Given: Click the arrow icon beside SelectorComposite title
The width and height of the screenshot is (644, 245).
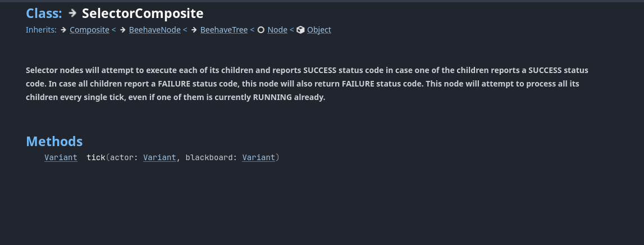Looking at the screenshot, I should click(x=72, y=13).
